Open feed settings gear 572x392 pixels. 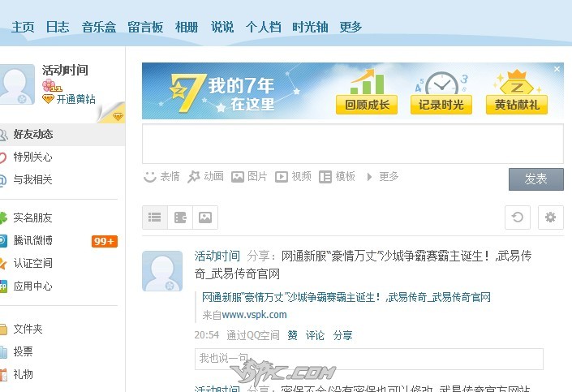coord(550,218)
